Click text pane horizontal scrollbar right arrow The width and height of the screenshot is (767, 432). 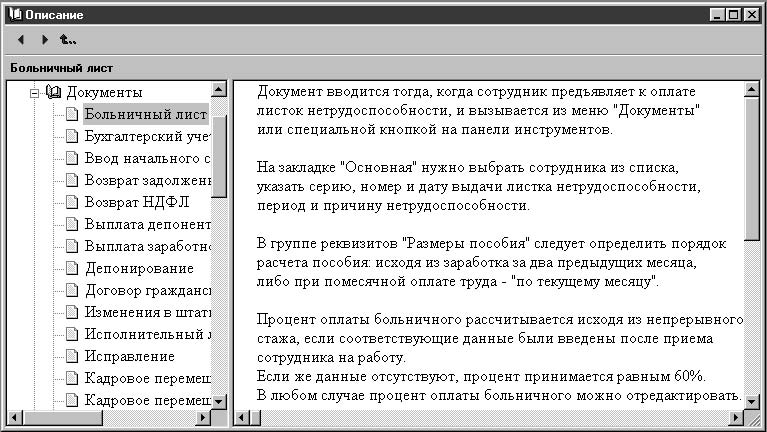(x=737, y=416)
